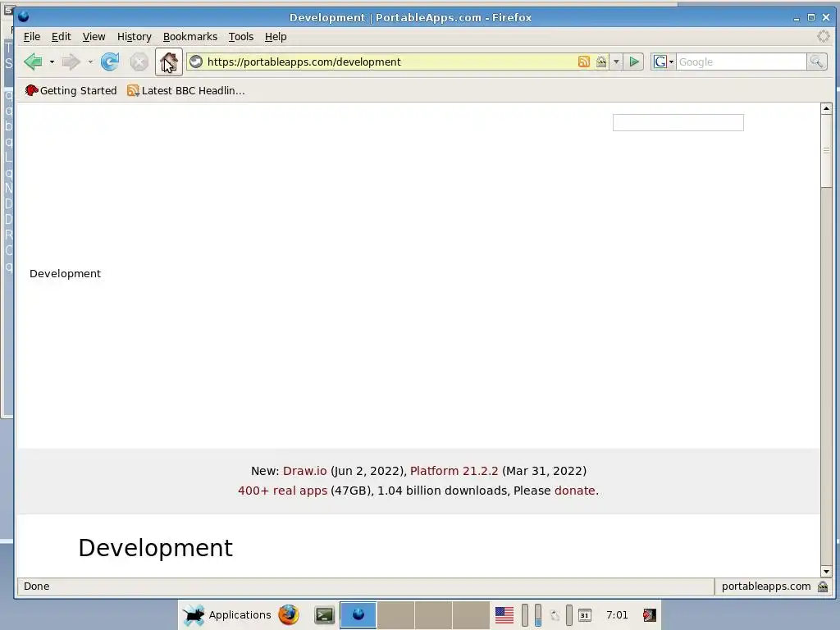The height and width of the screenshot is (630, 840).
Task: Open the 400+ real apps link
Action: pos(282,491)
